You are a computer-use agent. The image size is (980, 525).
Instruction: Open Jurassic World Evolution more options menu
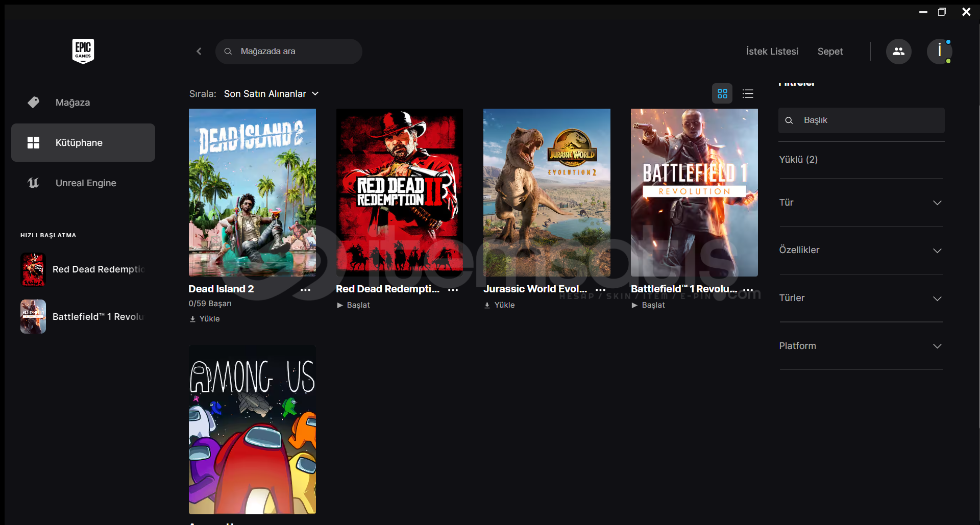[601, 290]
